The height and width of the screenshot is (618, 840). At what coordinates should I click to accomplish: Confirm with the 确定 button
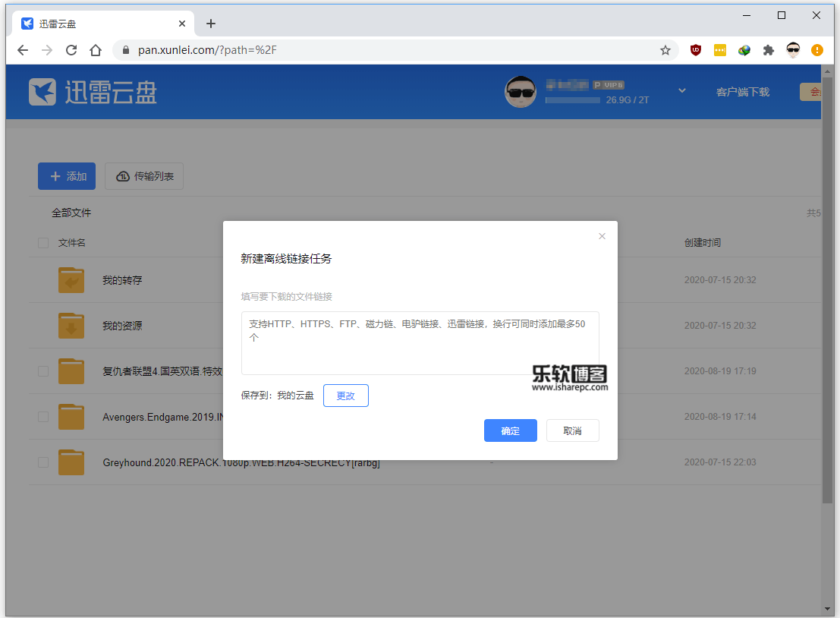pyautogui.click(x=510, y=430)
